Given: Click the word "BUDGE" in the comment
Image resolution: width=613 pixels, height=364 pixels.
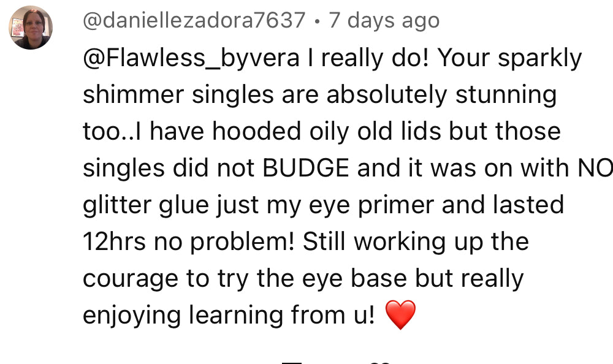Looking at the screenshot, I should [306, 168].
